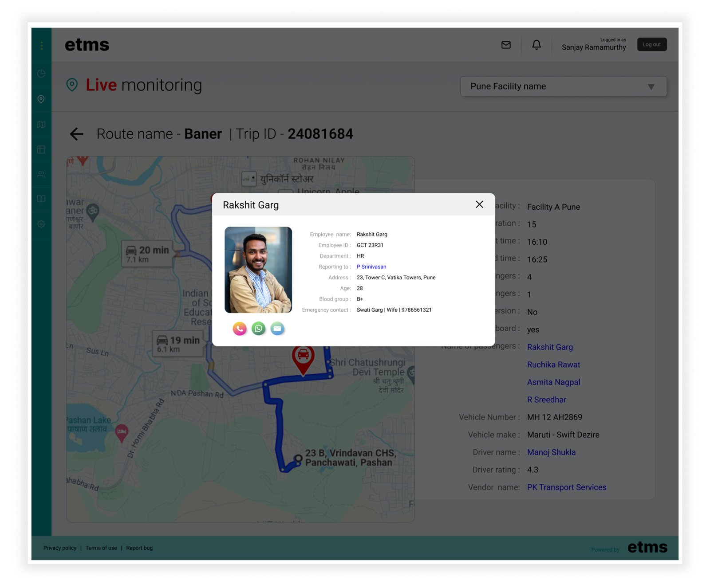Open sidebar settings gear

click(x=41, y=224)
